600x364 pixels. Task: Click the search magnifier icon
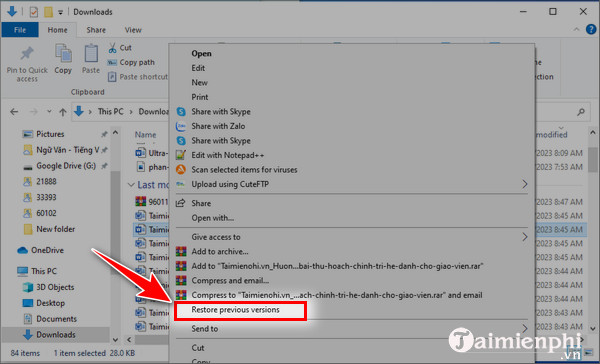[581, 112]
